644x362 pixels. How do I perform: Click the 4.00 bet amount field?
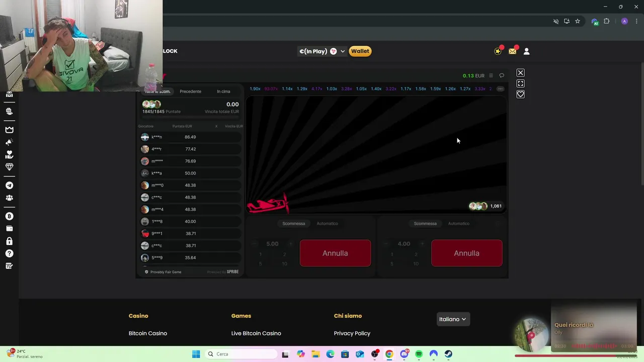click(x=404, y=244)
